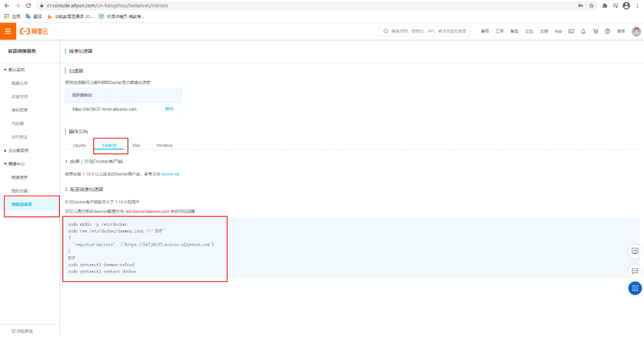Viewport: 644px width, 341px height.
Task: Click the blue floating grid widget button
Action: (x=635, y=288)
